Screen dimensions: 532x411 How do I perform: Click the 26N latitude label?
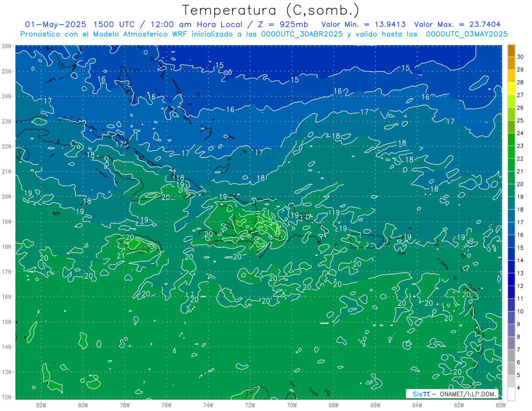pos(6,46)
